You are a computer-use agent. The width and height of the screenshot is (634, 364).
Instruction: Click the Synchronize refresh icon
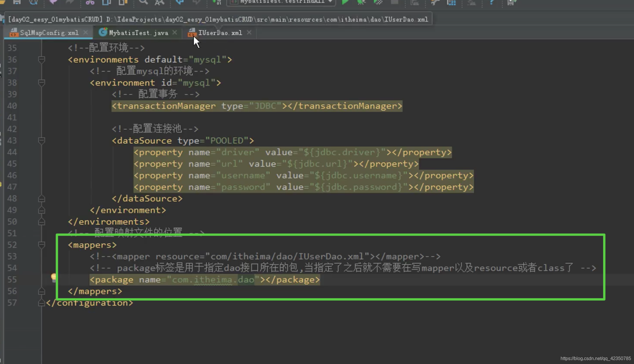click(x=34, y=2)
